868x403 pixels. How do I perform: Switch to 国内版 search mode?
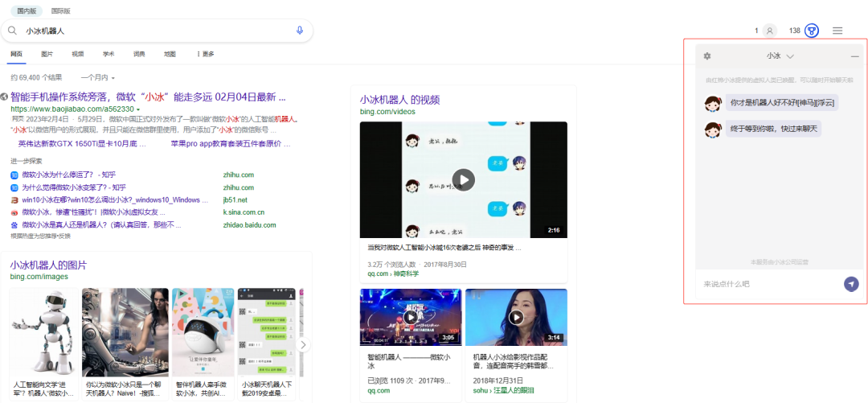(x=27, y=10)
